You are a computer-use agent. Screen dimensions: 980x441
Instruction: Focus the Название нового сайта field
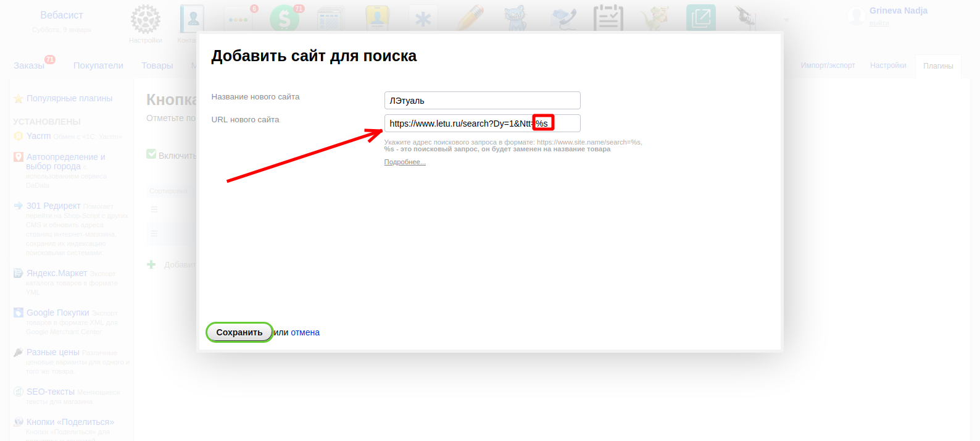483,100
